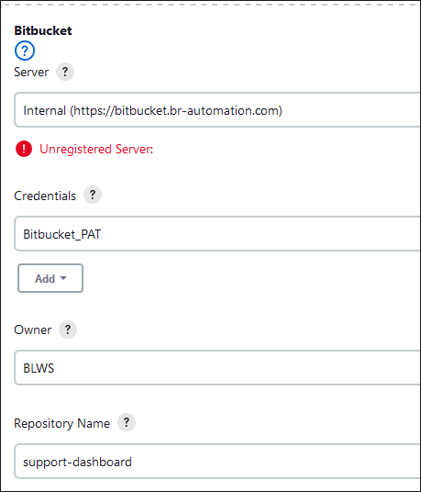
Task: Click the Add credentials button
Action: click(50, 278)
